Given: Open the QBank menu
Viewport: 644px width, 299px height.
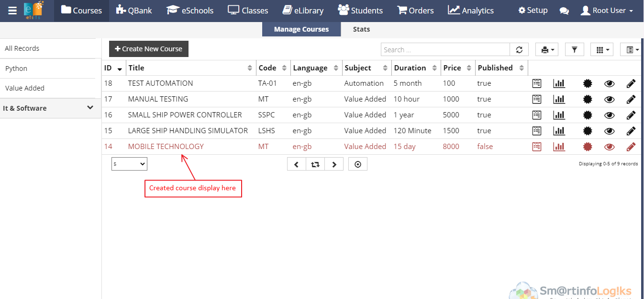Looking at the screenshot, I should point(134,11).
